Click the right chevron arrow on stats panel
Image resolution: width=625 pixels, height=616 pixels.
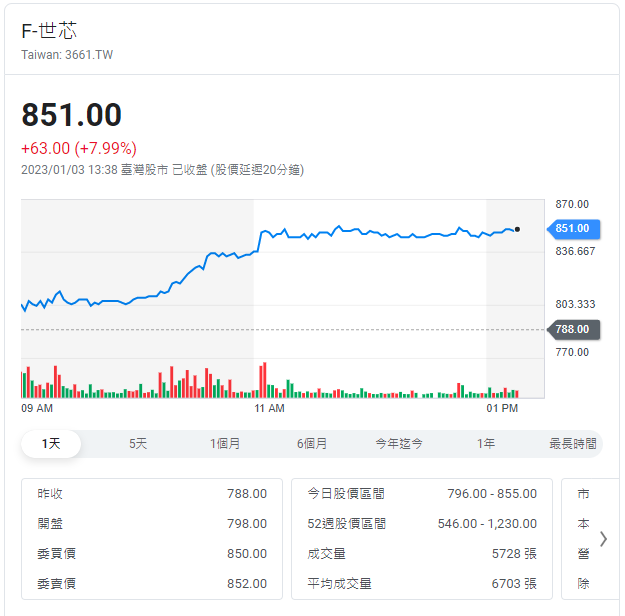tap(602, 538)
